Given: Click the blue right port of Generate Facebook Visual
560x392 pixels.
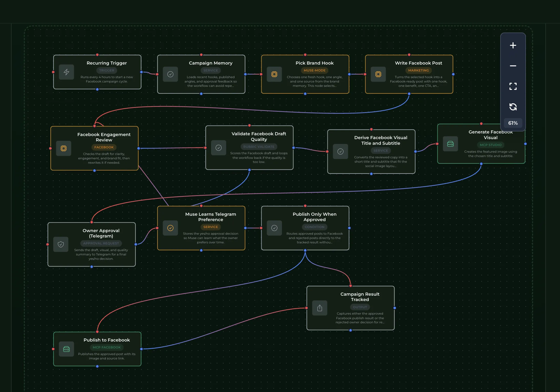Looking at the screenshot, I should [x=525, y=144].
